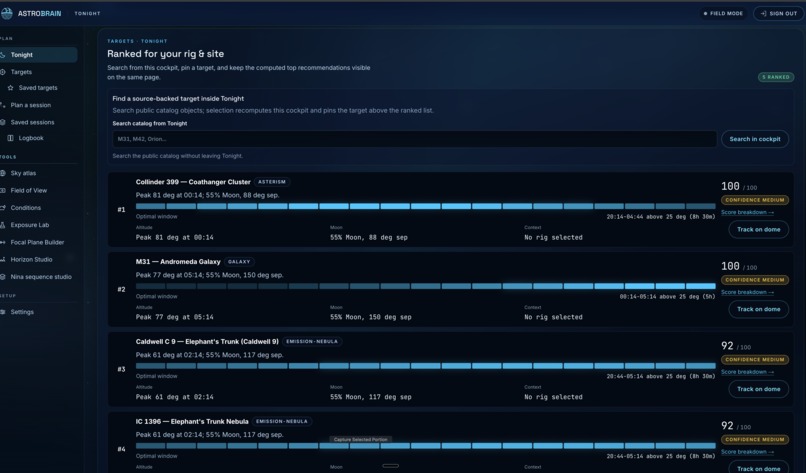Viewport: 806px width, 473px height.
Task: Click 'M31 — Andromeda Galaxy' title
Action: pos(178,262)
